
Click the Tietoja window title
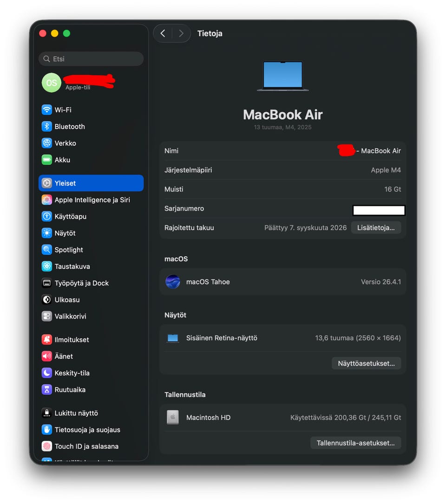[x=210, y=33]
